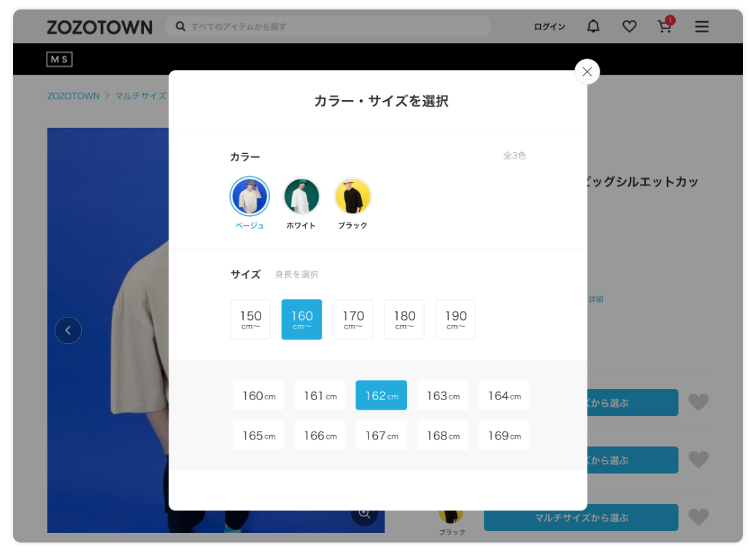Viewport: 756px width, 552px height.
Task: Select the 163cm height option
Action: [443, 396]
